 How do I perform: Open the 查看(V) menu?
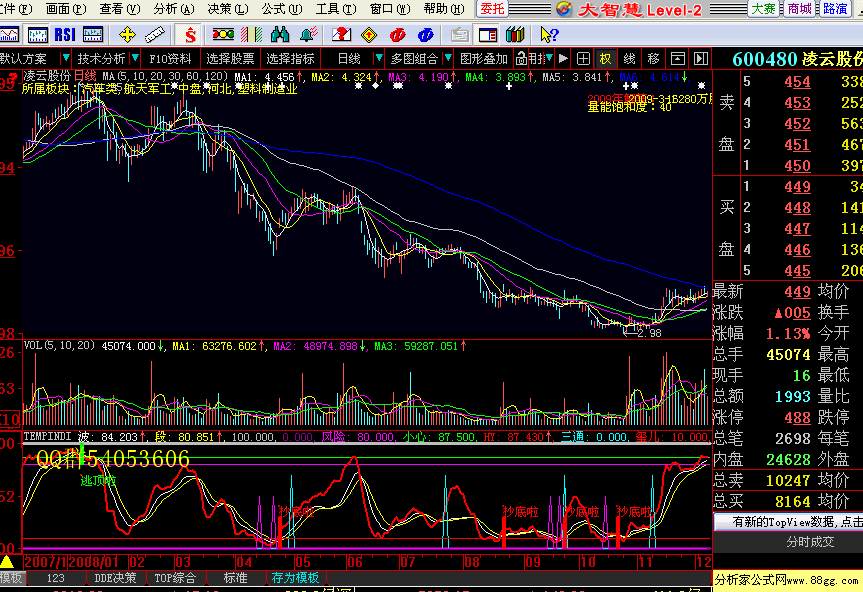[119, 9]
